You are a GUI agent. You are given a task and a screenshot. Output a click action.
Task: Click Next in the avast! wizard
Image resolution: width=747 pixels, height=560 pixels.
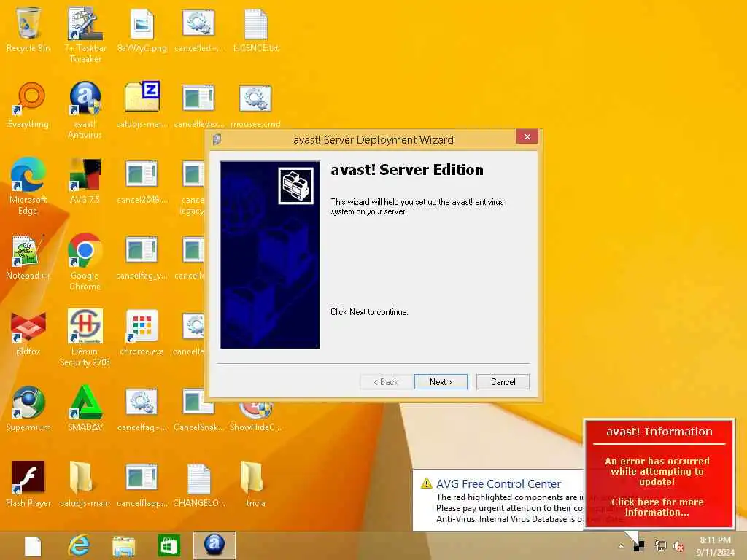click(x=441, y=382)
